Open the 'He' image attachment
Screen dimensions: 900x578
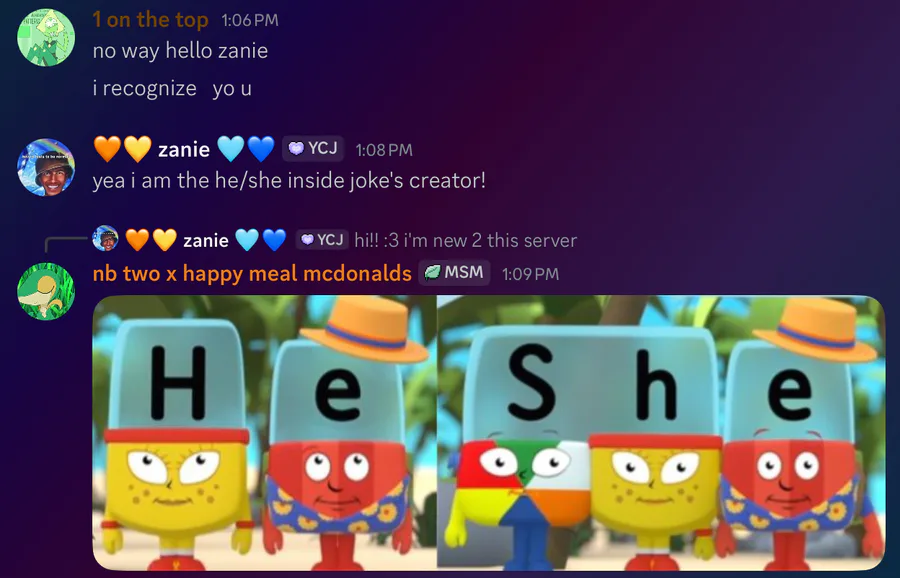coord(265,433)
